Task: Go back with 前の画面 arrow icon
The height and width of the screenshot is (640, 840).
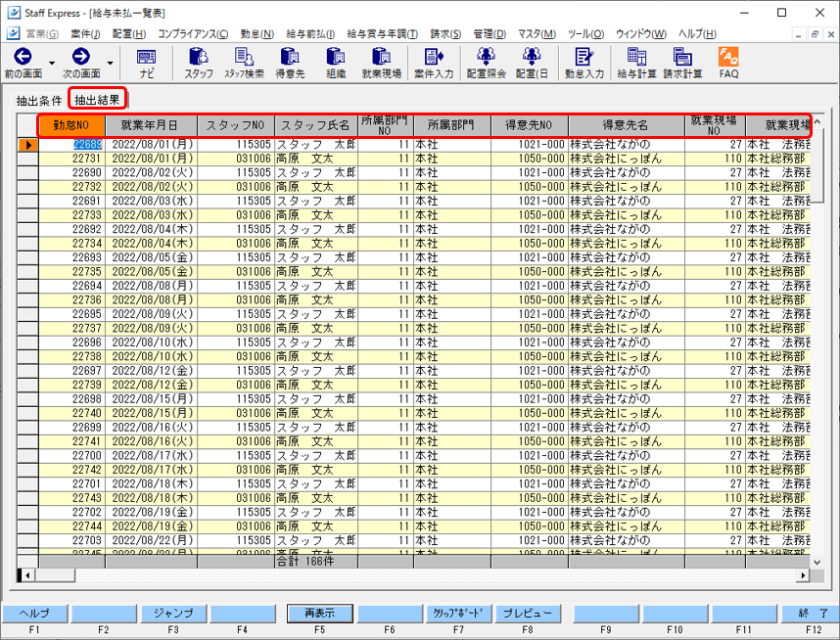Action: click(23, 57)
